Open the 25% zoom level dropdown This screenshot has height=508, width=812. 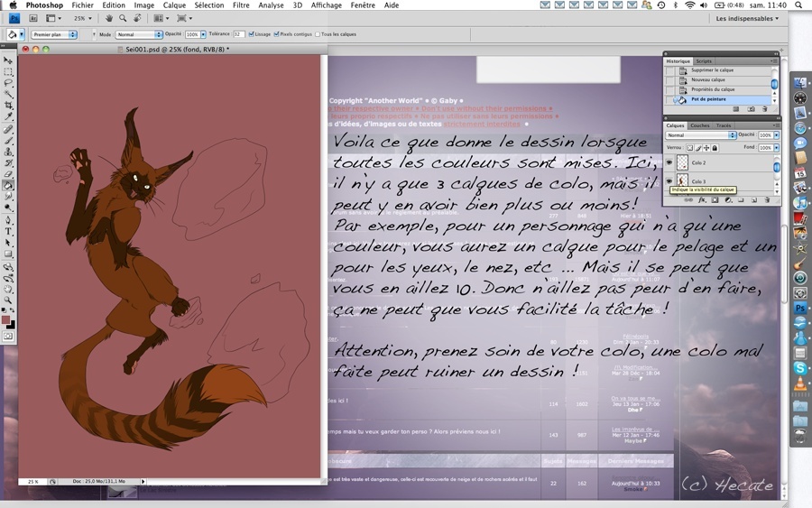click(x=82, y=18)
